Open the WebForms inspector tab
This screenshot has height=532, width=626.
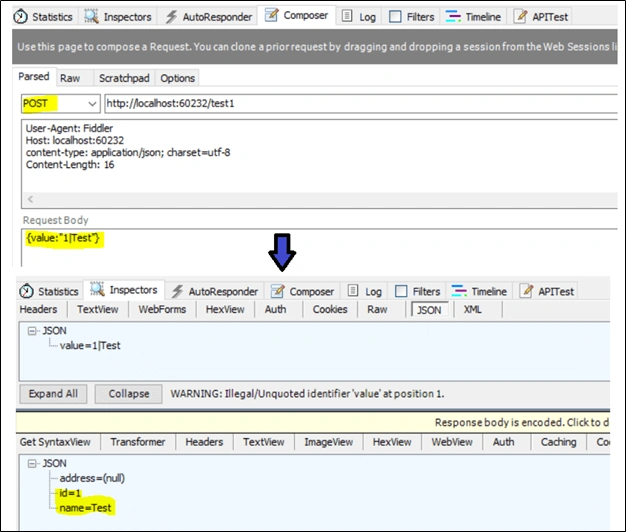[162, 309]
